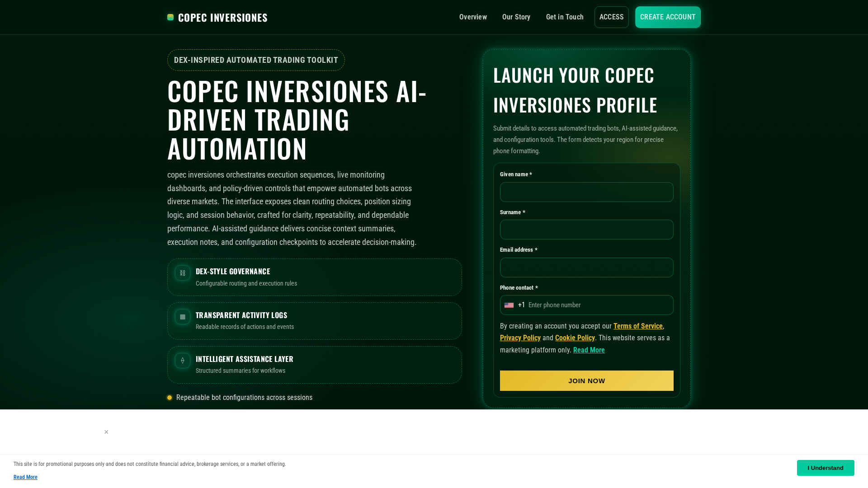This screenshot has width=868, height=488.
Task: Open the Overview nav item
Action: (x=473, y=17)
